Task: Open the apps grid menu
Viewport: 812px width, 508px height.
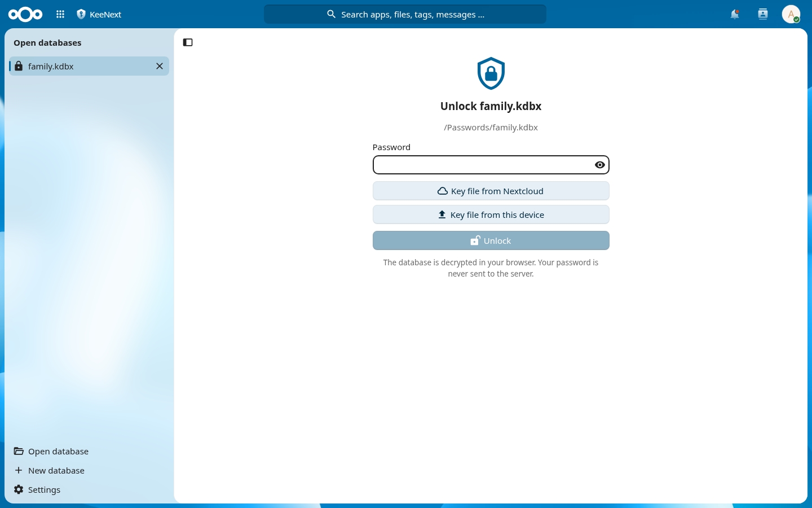Action: (x=60, y=14)
